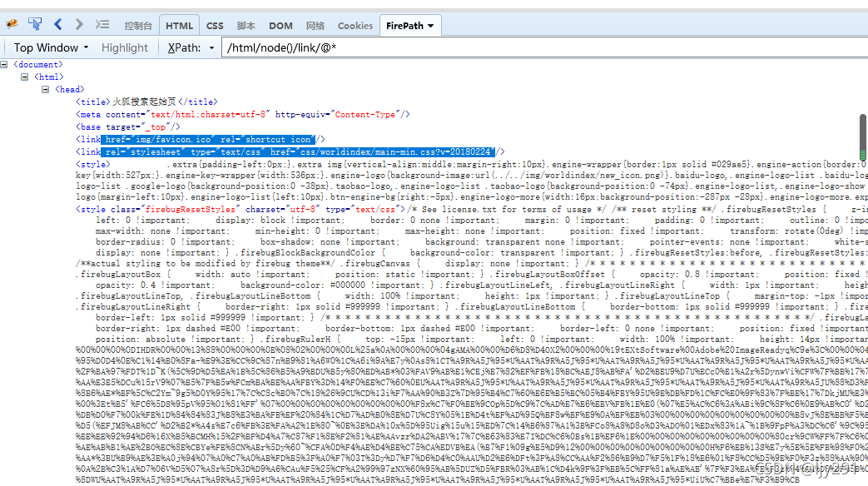Viewport: 868px width, 486px height.
Task: Select the title element row
Action: tap(146, 102)
